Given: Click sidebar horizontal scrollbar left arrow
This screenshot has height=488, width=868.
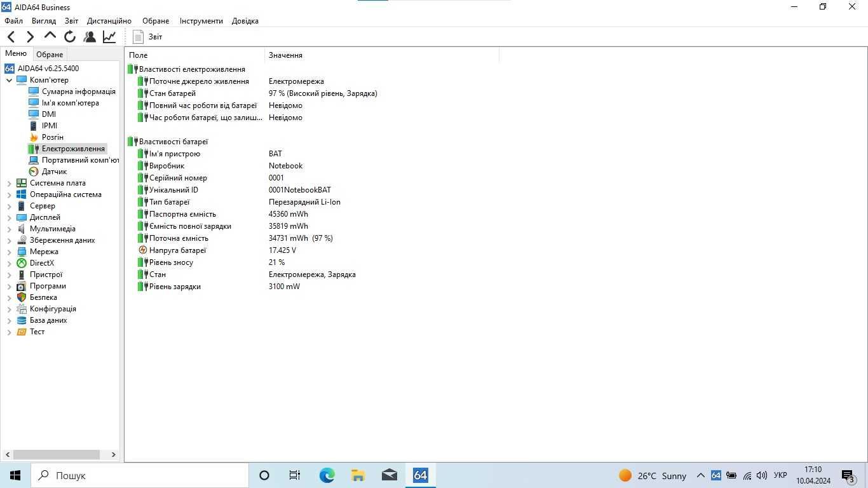Looking at the screenshot, I should coord(7,454).
